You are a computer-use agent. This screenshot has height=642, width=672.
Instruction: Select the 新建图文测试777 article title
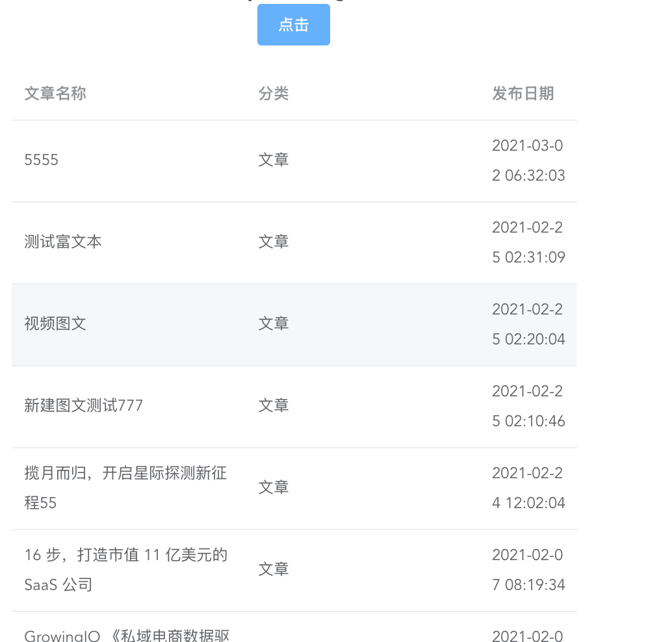[x=84, y=406]
